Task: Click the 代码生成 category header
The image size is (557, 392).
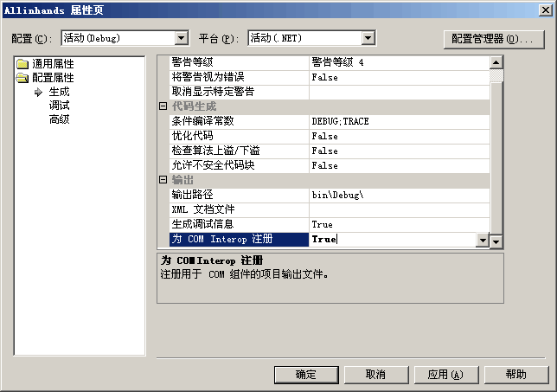Action: click(194, 106)
